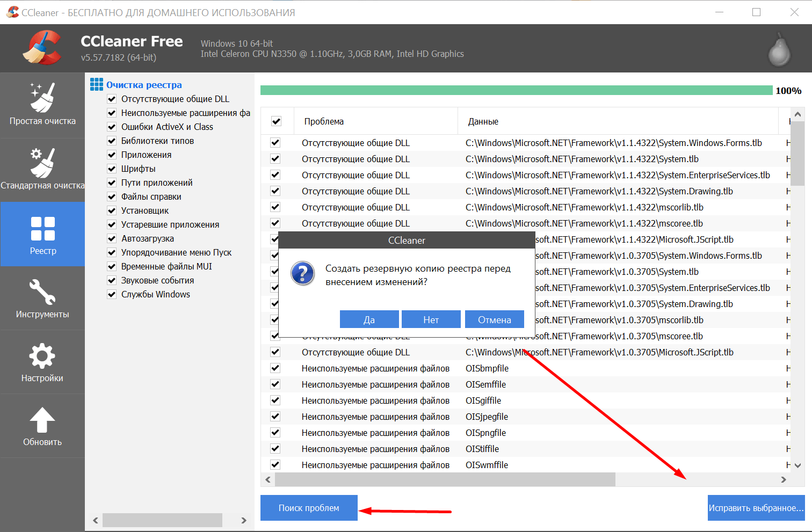Sort by the Проблема column header
Image resolution: width=812 pixels, height=532 pixels.
pyautogui.click(x=376, y=121)
